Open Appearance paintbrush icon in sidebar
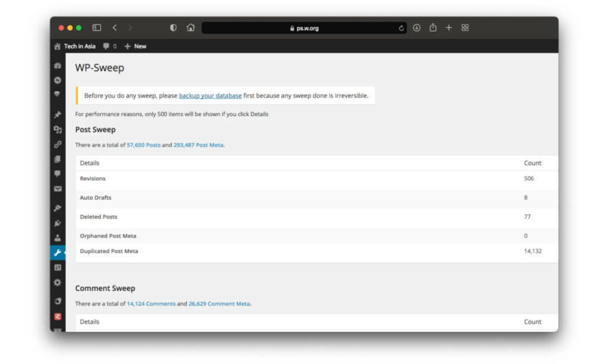This screenshot has height=364, width=609. point(58,208)
